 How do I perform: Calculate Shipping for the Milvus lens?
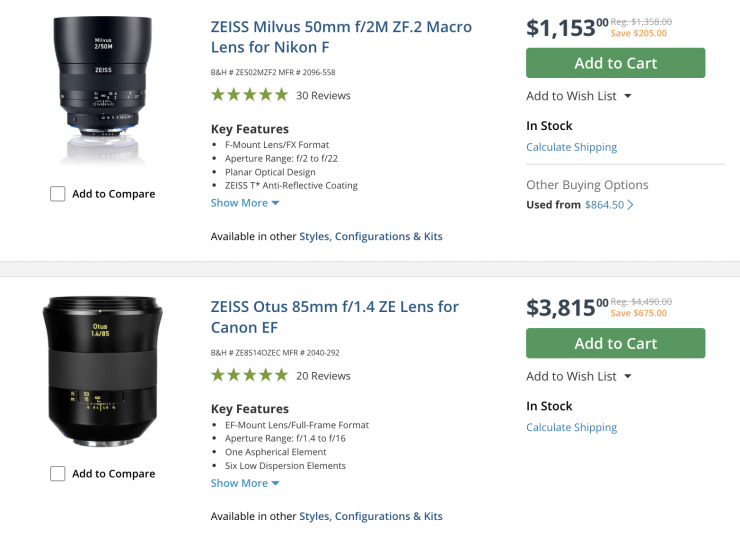click(x=571, y=147)
